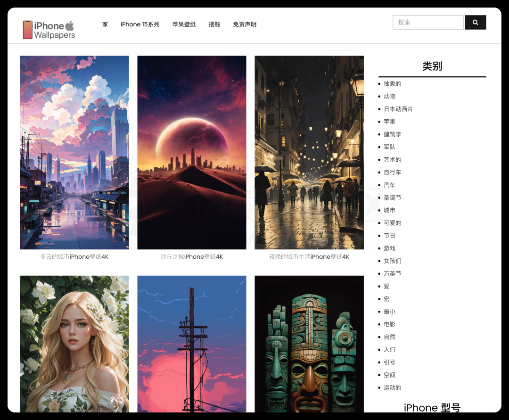Open the utility pole sunset wallpaper thumbnail

click(192, 344)
